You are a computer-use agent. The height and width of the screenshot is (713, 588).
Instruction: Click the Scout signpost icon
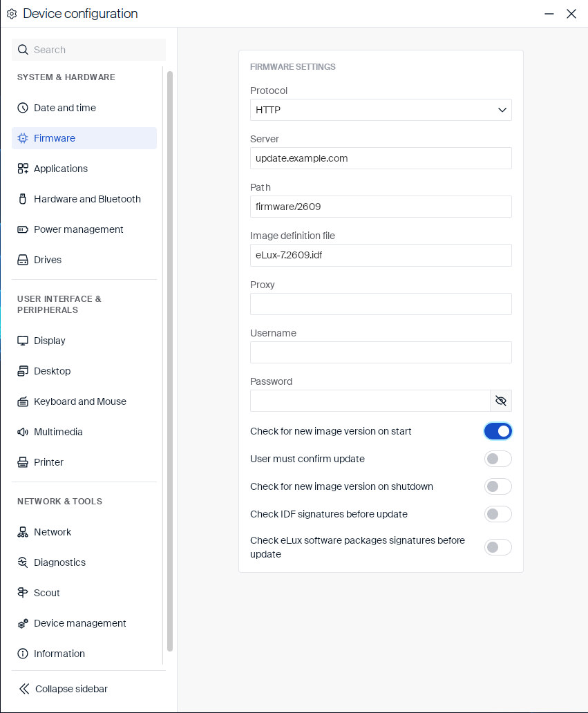click(x=23, y=593)
